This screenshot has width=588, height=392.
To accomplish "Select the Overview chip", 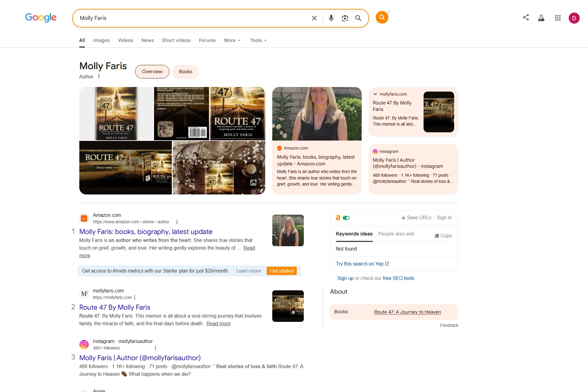I will 152,72.
